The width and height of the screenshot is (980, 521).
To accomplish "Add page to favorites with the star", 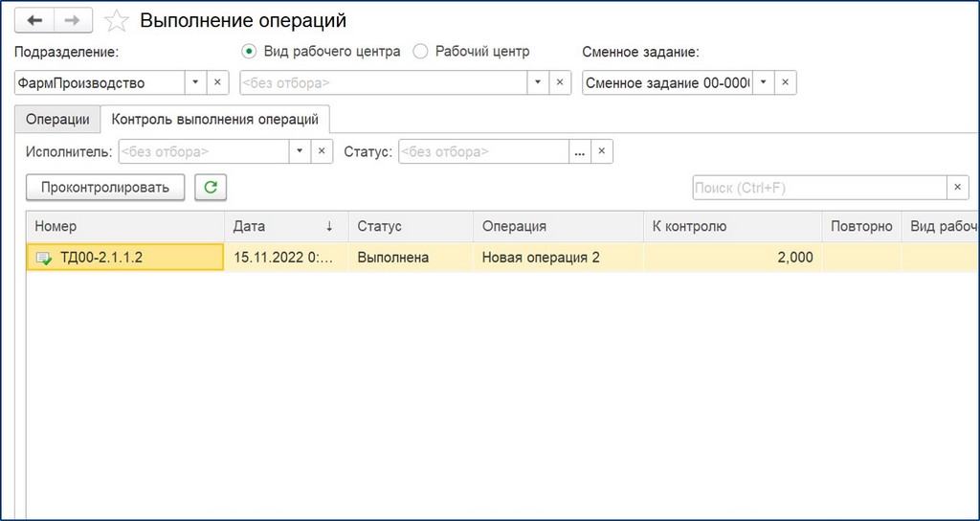I will (x=117, y=21).
